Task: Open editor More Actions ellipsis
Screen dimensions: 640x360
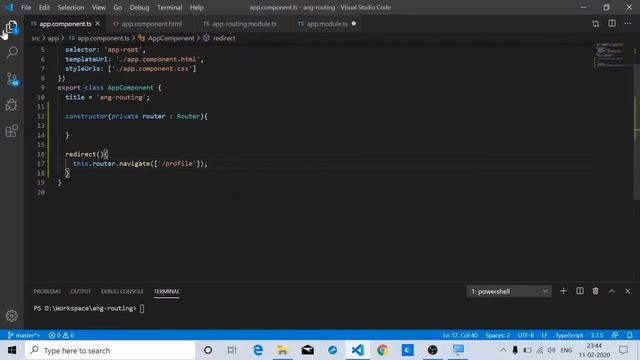Action: tap(628, 24)
